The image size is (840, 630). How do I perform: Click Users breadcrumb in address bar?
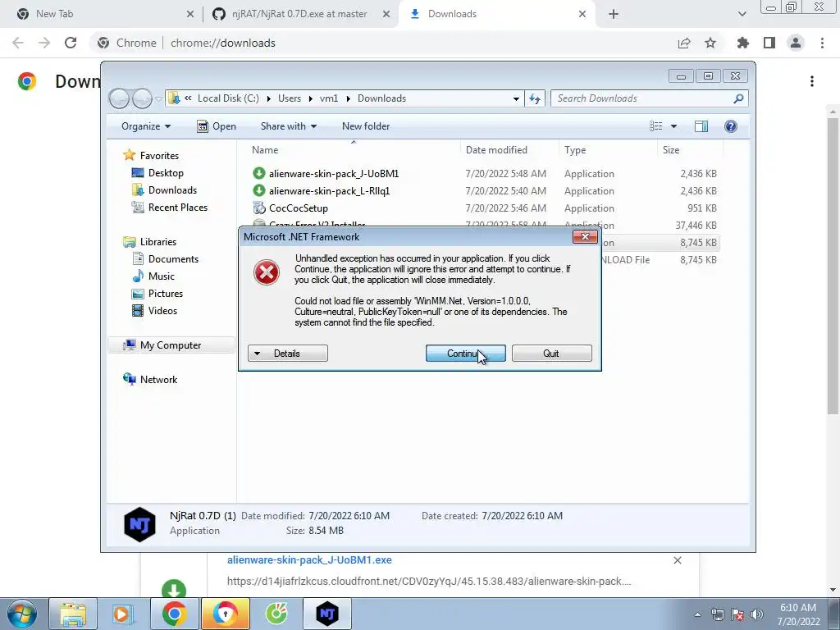(x=290, y=98)
